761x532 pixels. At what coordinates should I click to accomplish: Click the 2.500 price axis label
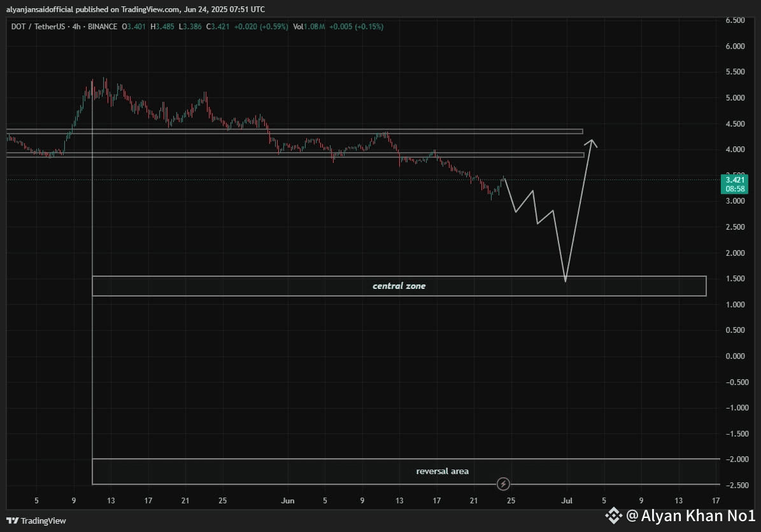736,227
